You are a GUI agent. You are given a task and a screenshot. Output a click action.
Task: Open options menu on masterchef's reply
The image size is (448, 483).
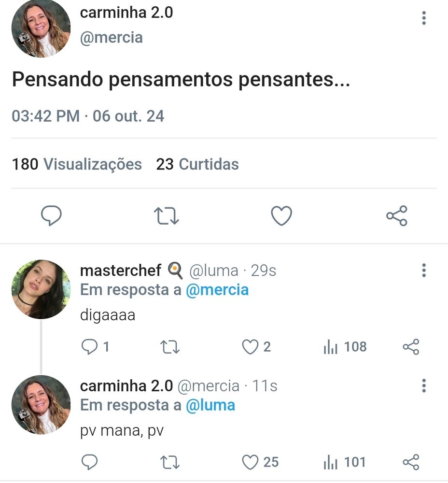click(423, 270)
